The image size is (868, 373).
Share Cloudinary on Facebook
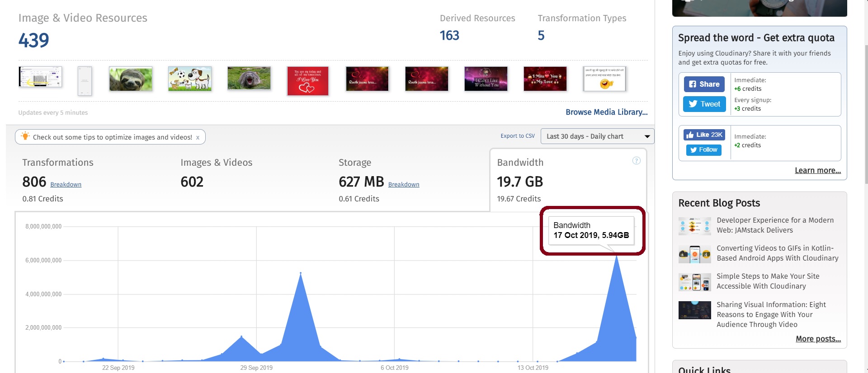(x=704, y=84)
